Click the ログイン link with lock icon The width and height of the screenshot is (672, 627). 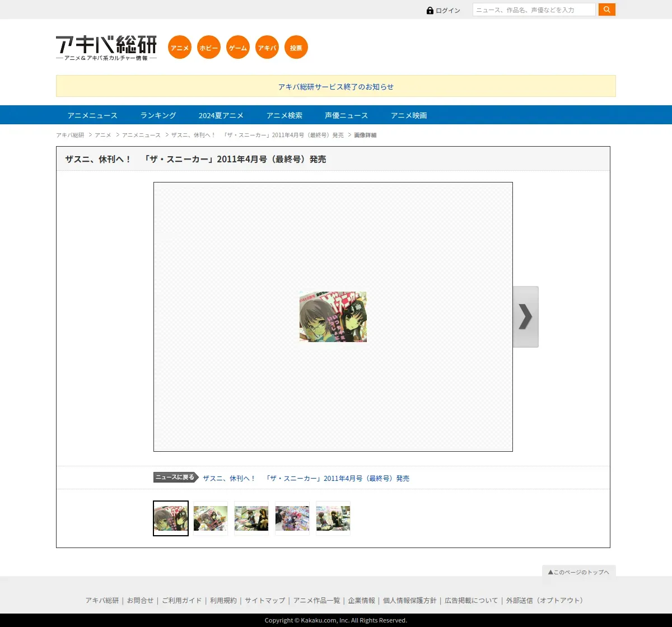pyautogui.click(x=444, y=11)
